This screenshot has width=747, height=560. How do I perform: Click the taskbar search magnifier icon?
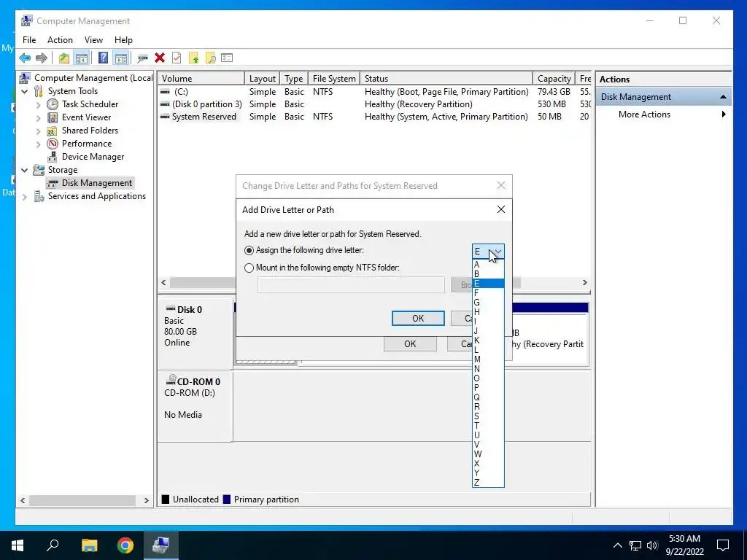(x=53, y=545)
